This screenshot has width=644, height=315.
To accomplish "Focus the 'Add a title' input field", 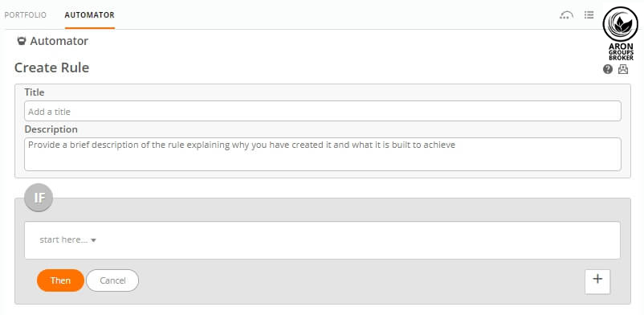I will tap(323, 111).
